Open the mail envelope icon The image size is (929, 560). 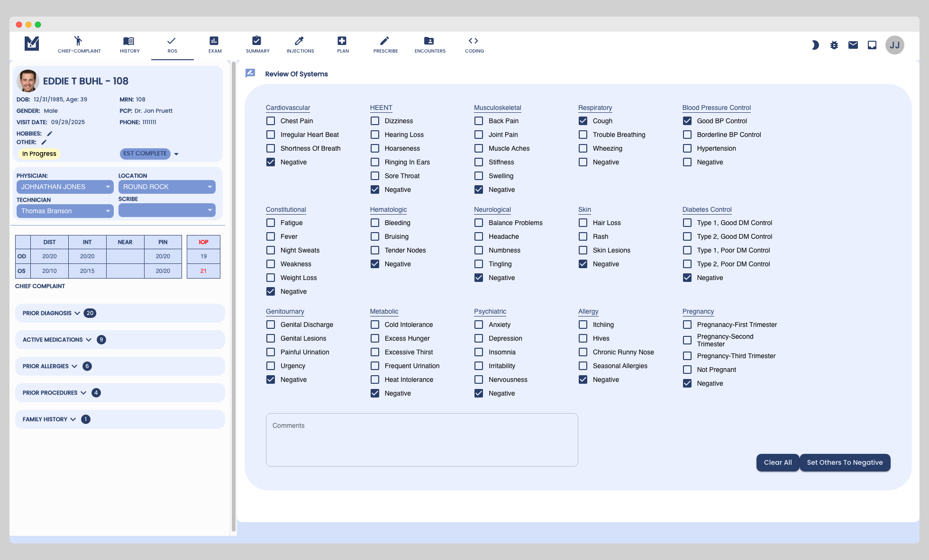853,45
